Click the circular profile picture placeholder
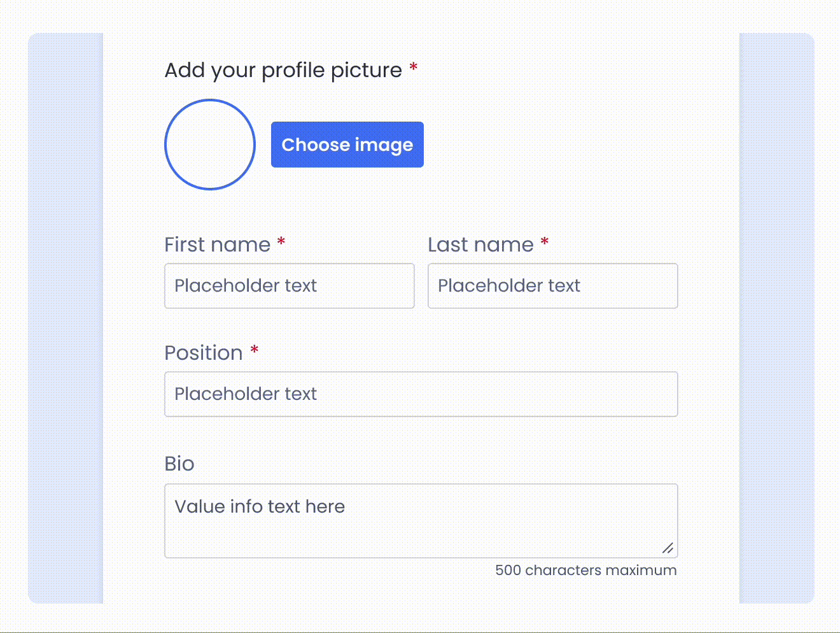 click(210, 145)
